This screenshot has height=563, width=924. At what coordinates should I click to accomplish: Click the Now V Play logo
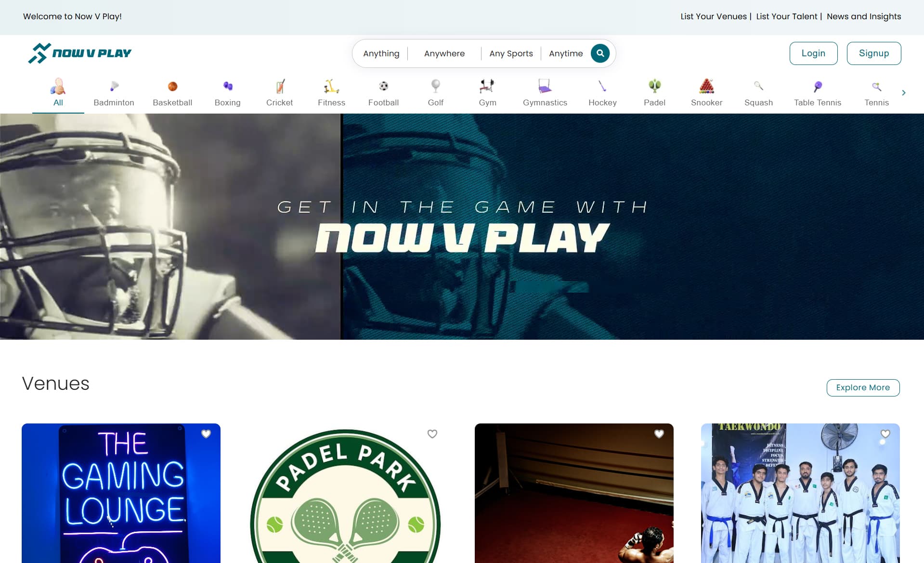[80, 52]
